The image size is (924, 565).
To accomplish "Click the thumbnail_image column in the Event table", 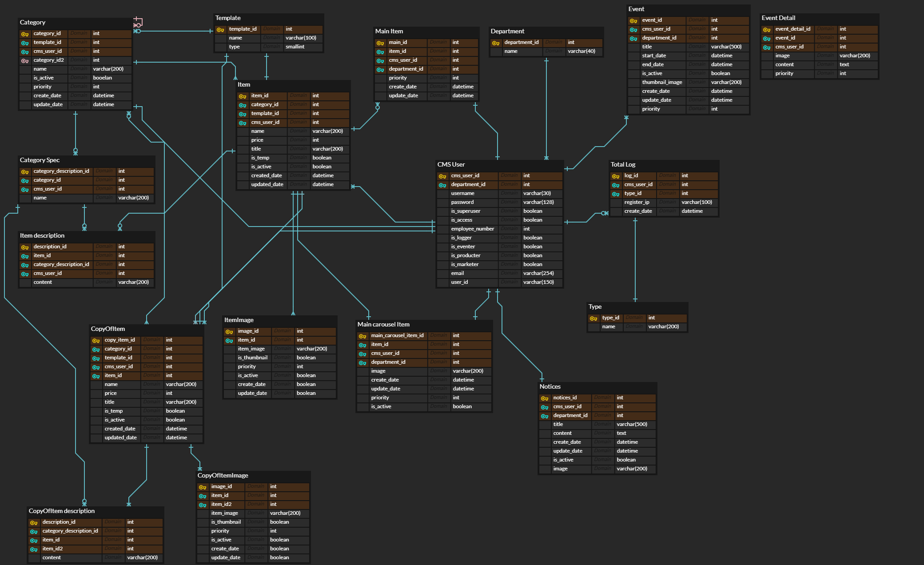I will coord(662,82).
